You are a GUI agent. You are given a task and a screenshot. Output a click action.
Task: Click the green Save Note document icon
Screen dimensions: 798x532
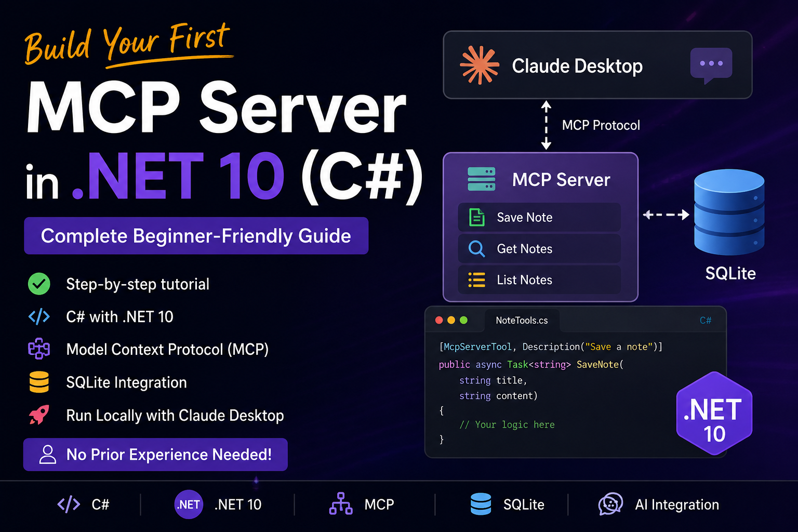tap(476, 217)
